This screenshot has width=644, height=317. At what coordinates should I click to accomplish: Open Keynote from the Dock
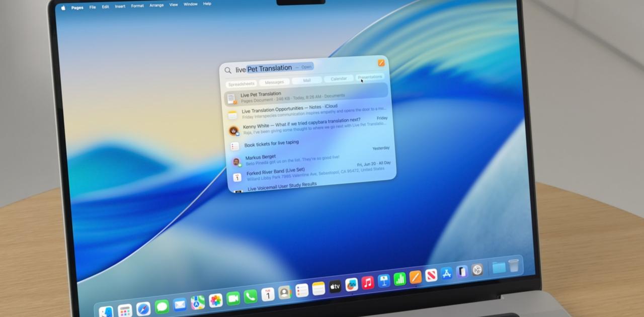384,281
